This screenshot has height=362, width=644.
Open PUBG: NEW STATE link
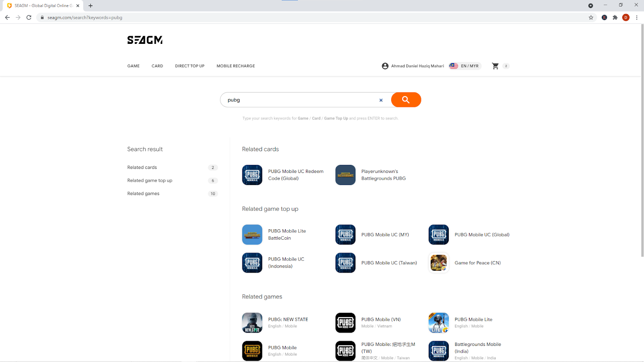pos(288,319)
